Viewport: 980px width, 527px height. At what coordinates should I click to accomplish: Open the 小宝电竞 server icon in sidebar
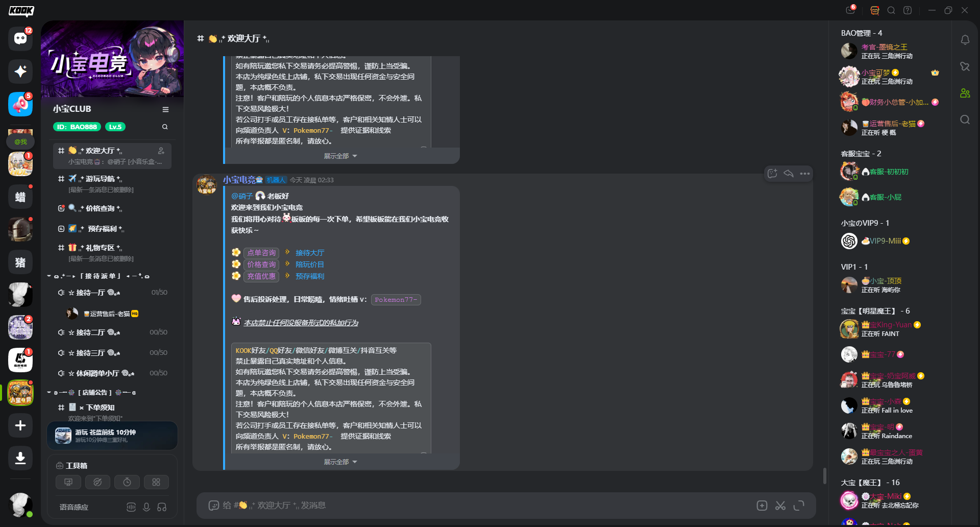tap(20, 393)
